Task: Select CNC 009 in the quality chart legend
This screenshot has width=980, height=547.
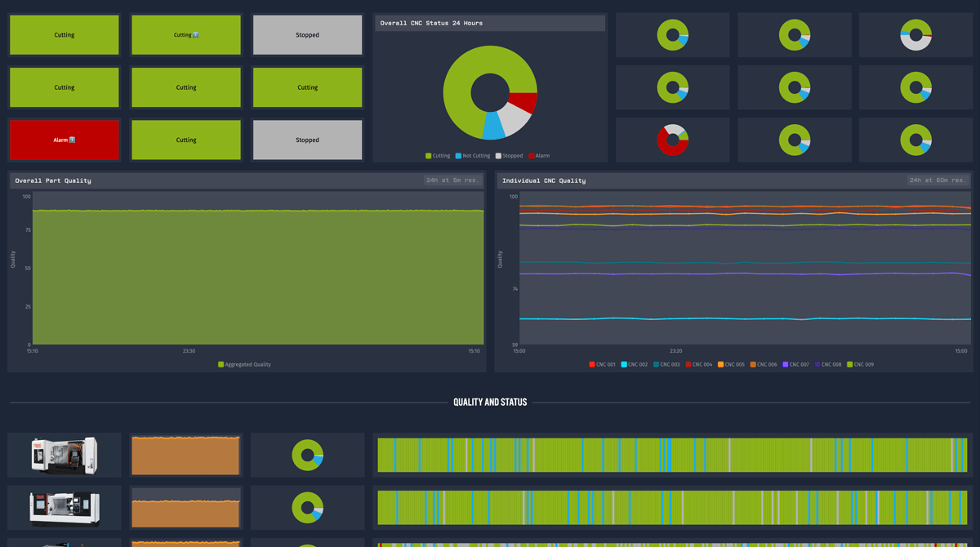Action: pyautogui.click(x=863, y=365)
